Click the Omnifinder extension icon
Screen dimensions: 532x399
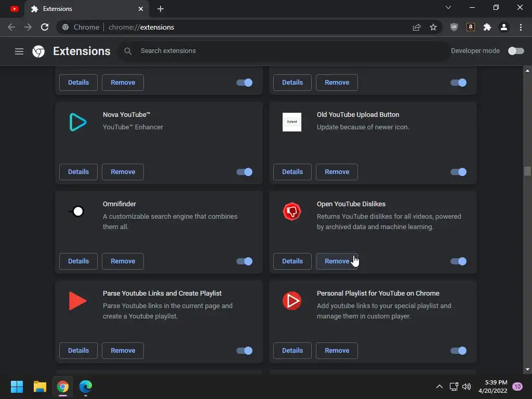(x=77, y=211)
